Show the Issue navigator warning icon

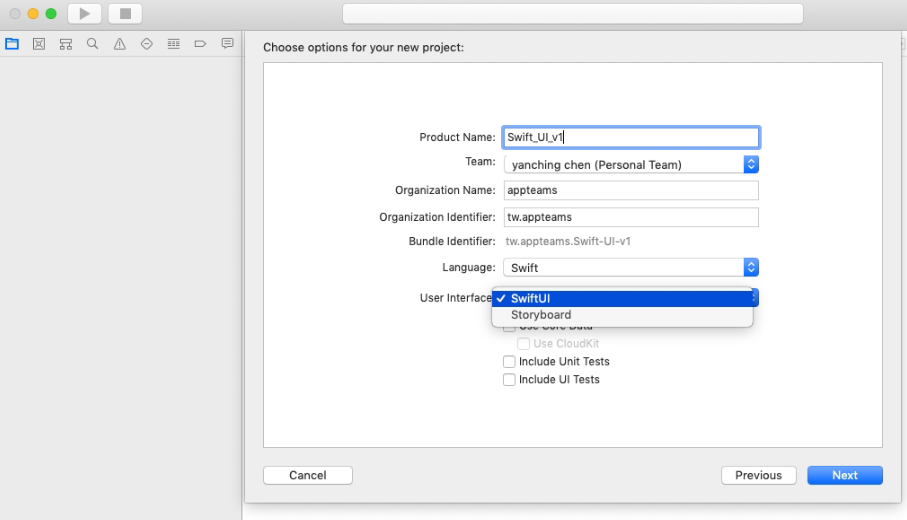coord(120,44)
